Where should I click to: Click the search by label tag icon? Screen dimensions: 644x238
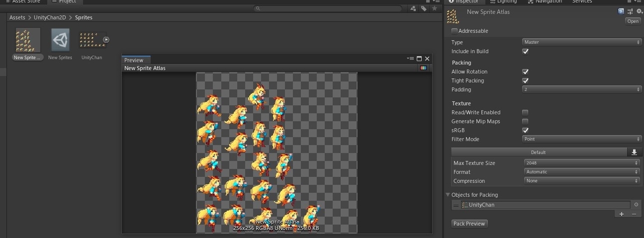(424, 9)
